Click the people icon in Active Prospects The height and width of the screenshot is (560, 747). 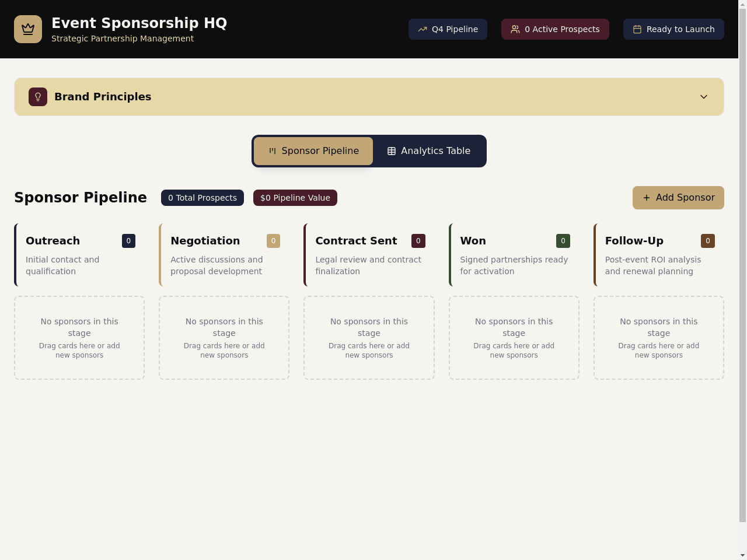tap(515, 29)
